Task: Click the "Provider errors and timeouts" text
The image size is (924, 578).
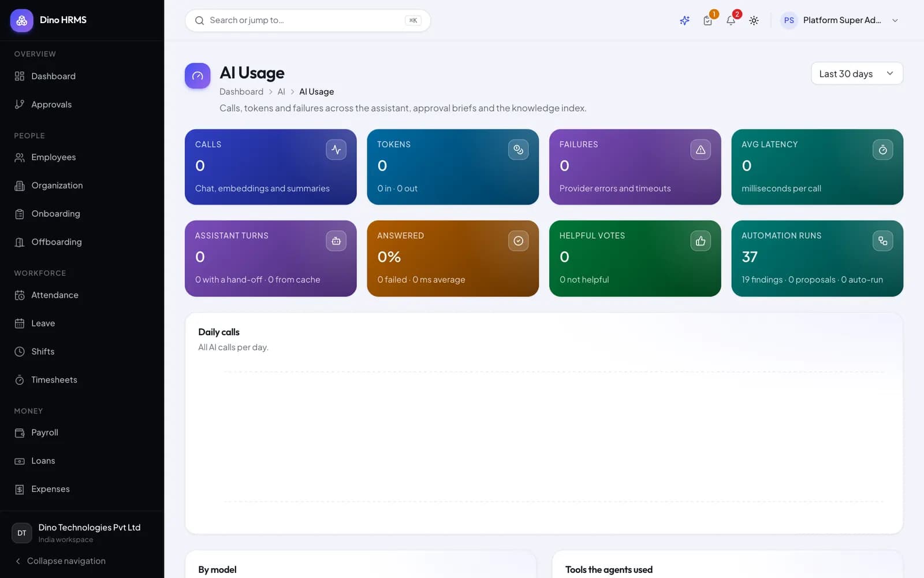Action: 615,188
